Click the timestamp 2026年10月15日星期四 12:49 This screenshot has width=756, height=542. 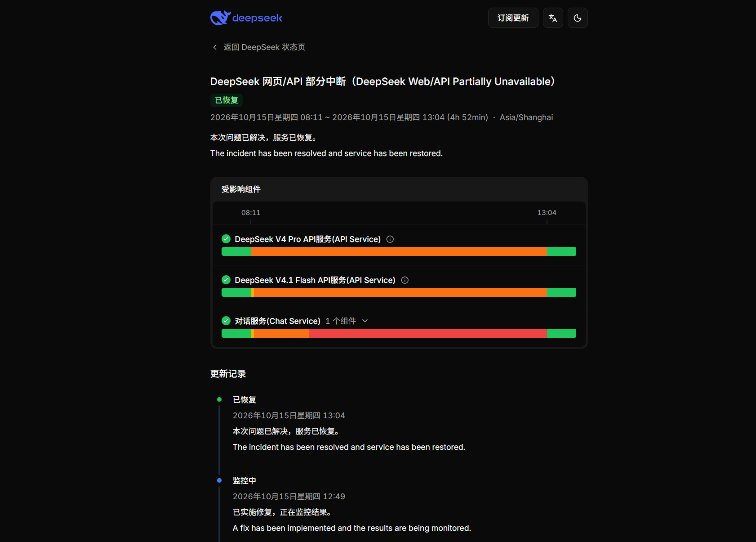(289, 497)
